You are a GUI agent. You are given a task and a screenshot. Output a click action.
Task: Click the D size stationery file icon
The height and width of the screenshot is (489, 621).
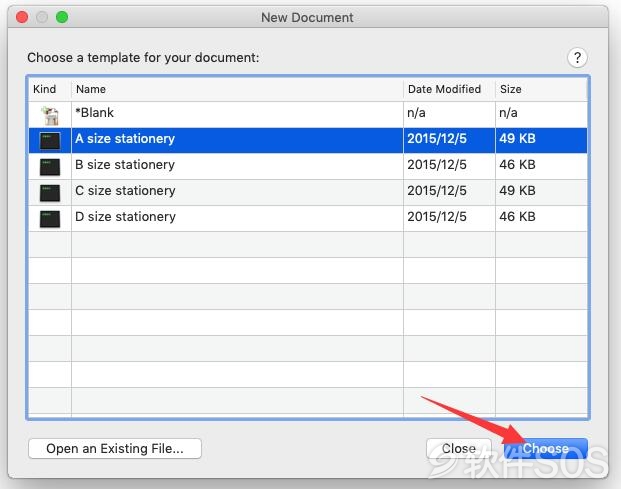50,219
